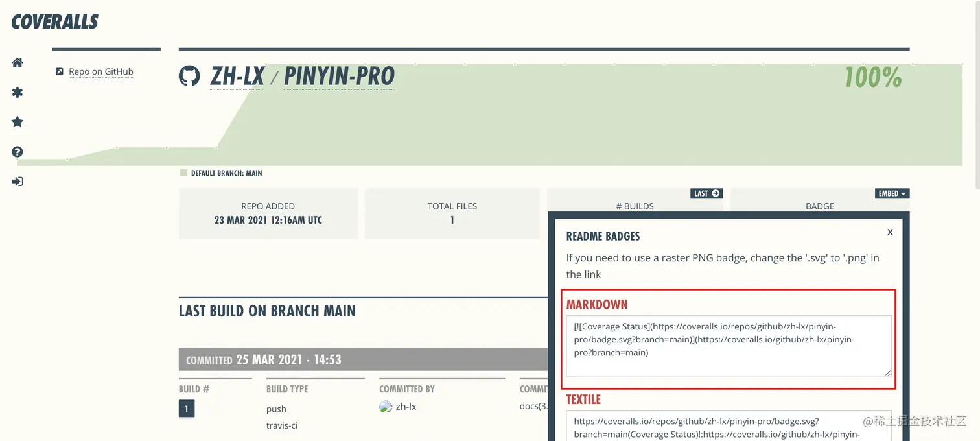Click the 100% coverage figure
The height and width of the screenshot is (441, 980).
click(x=873, y=77)
